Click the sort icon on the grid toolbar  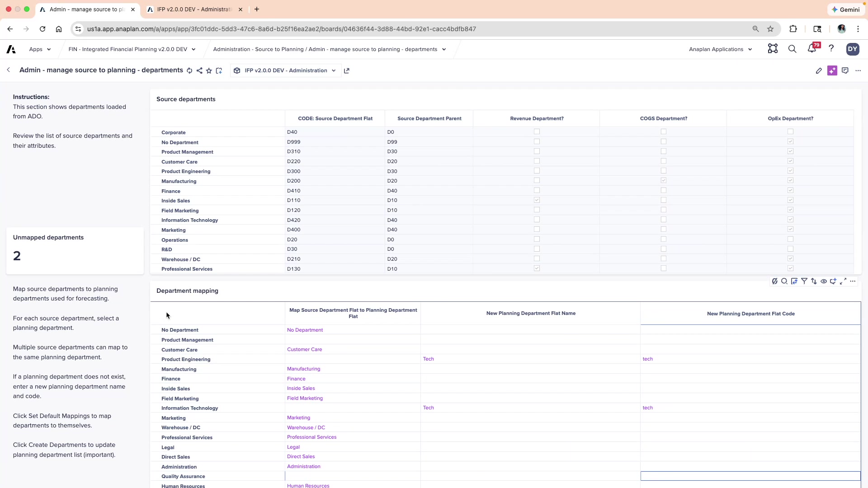click(814, 282)
